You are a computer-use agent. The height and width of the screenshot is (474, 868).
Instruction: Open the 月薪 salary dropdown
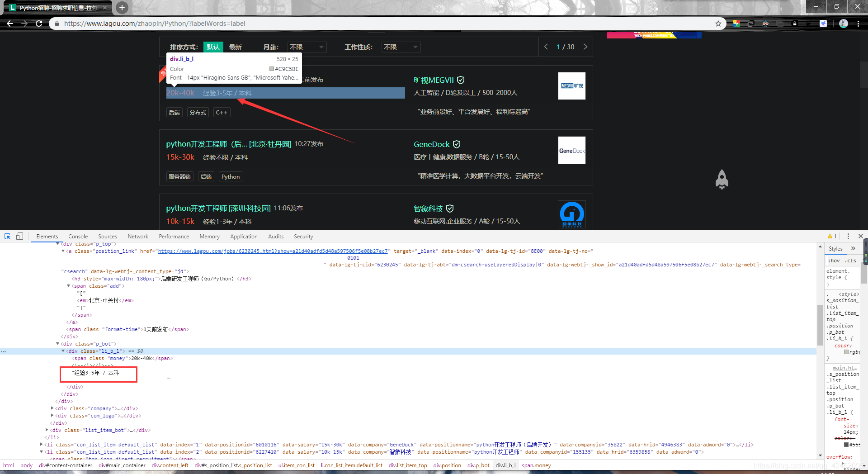307,47
